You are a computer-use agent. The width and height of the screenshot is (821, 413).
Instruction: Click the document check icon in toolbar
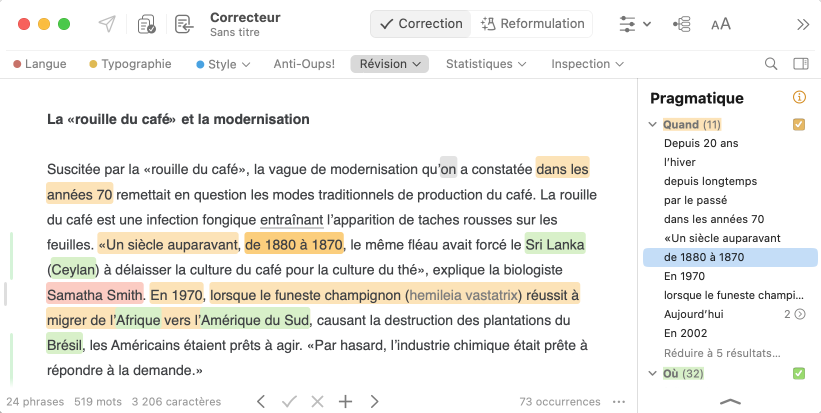pos(147,24)
